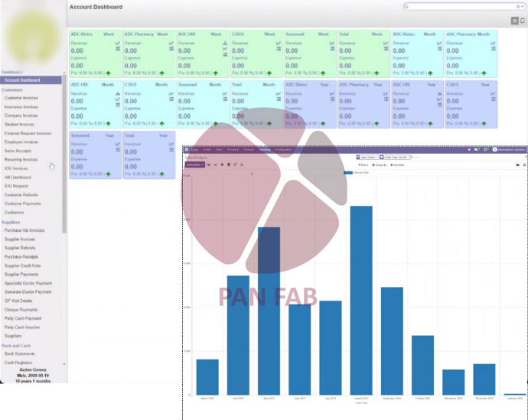The image size is (528, 420).
Task: Open list icon on Sonomed Week card
Action: [x=332, y=49]
